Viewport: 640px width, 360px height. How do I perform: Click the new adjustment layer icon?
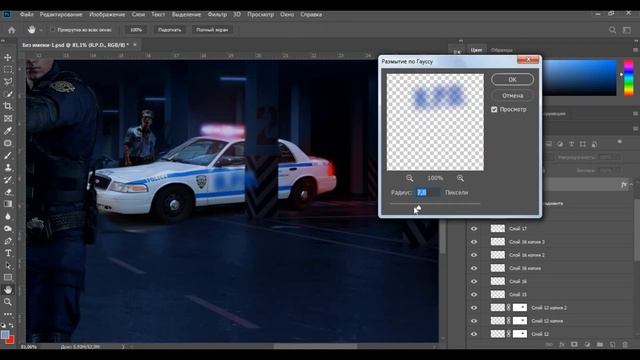[587, 344]
